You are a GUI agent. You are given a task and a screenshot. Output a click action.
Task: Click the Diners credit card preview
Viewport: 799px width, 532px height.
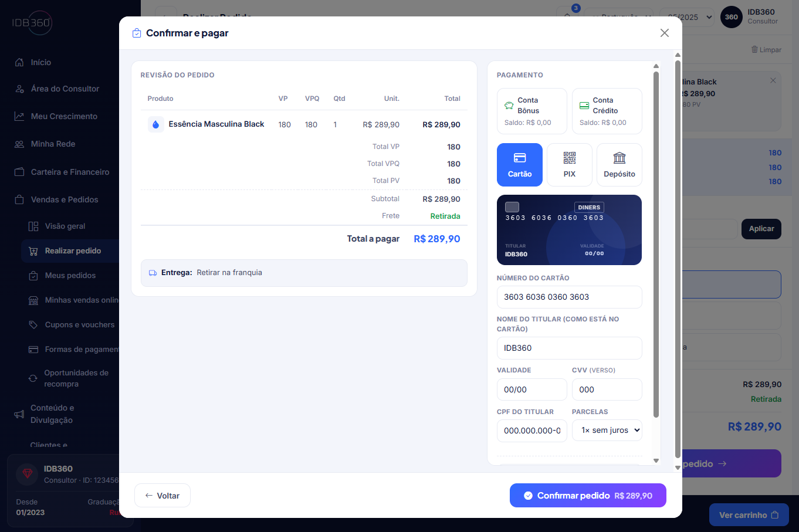[570, 230]
